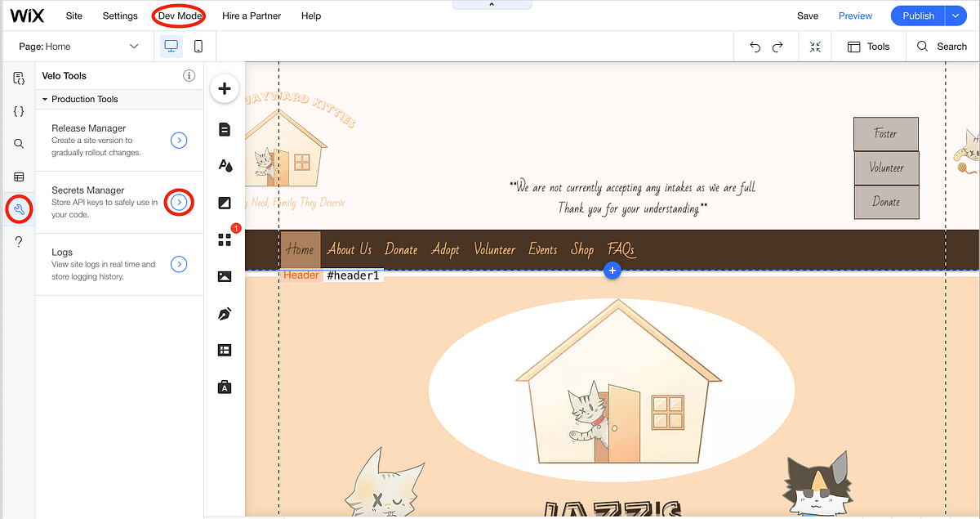
Task: Open the Media panel image icon
Action: pos(225,276)
